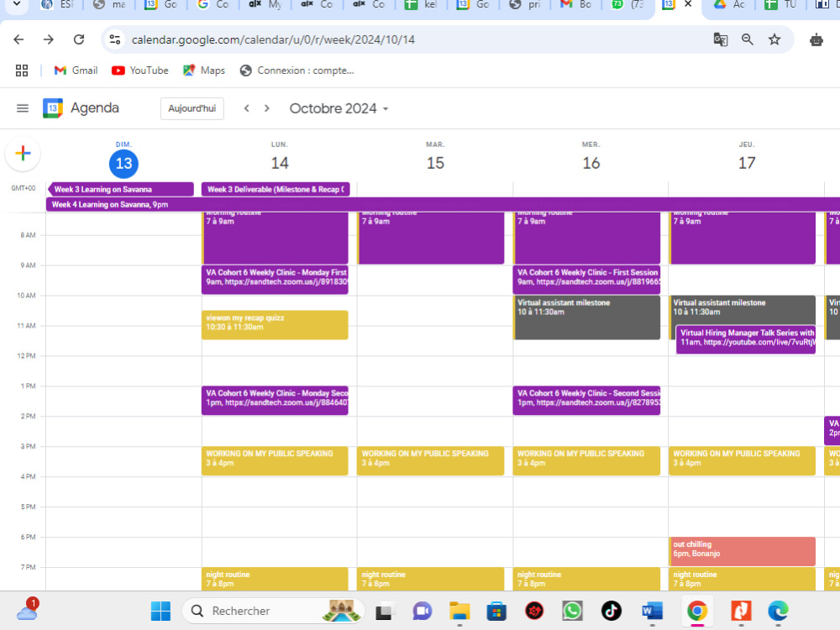The width and height of the screenshot is (840, 630).
Task: Open VA Cohort 6 Monday First clinic event
Action: [x=275, y=280]
